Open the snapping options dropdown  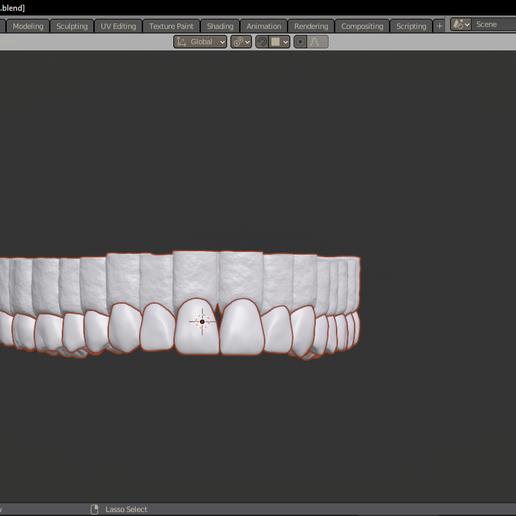point(279,42)
